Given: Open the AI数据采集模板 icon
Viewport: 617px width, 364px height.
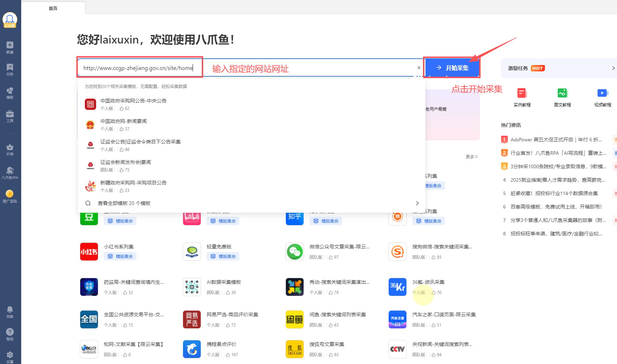Looking at the screenshot, I should coord(192,287).
